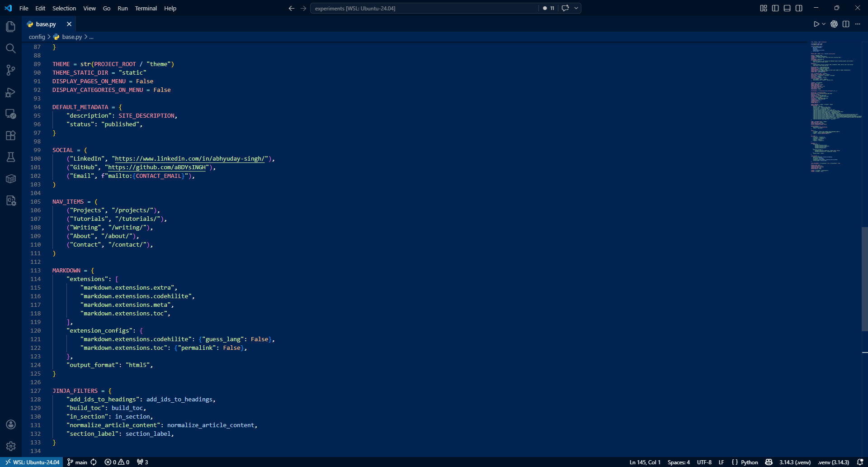
Task: Split the editor using the split icon
Action: [846, 24]
